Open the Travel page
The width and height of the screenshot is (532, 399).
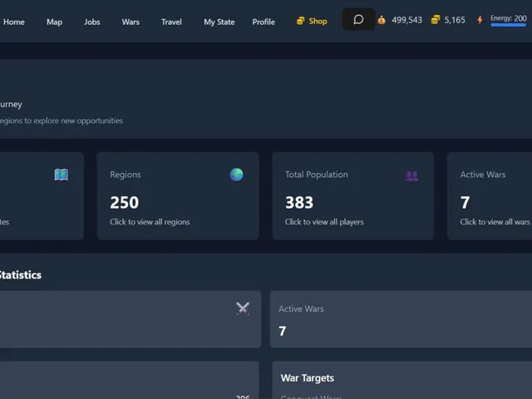coord(171,22)
